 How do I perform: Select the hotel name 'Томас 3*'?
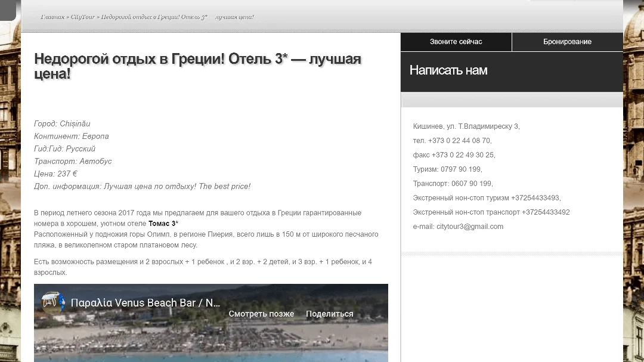coord(163,224)
